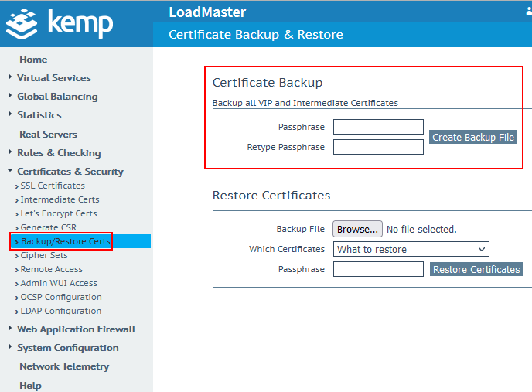Expand System Configuration arrow

click(x=10, y=347)
